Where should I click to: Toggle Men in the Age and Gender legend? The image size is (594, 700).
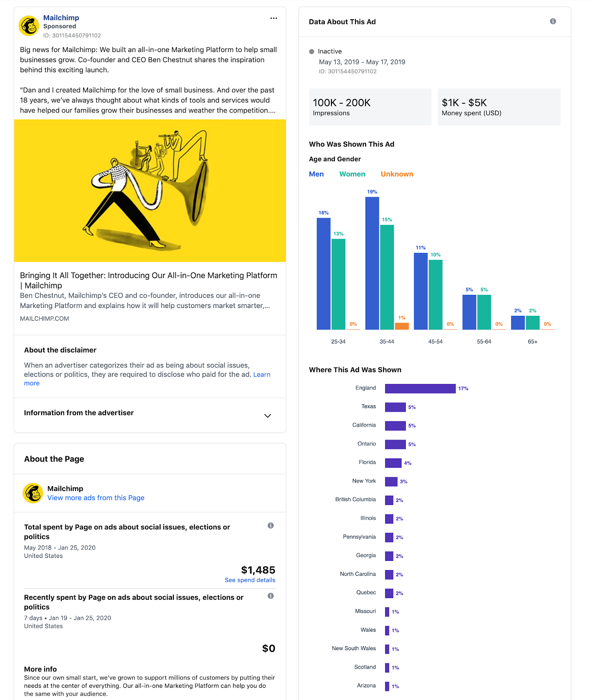(x=316, y=174)
